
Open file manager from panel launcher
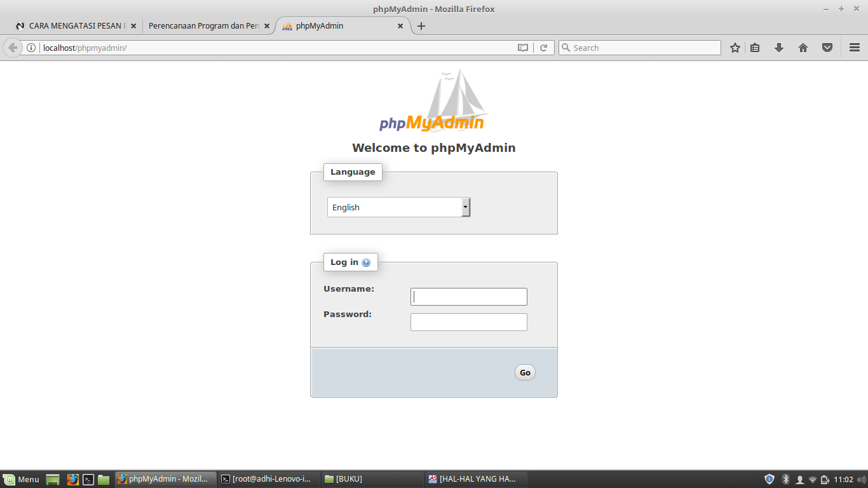(x=104, y=479)
